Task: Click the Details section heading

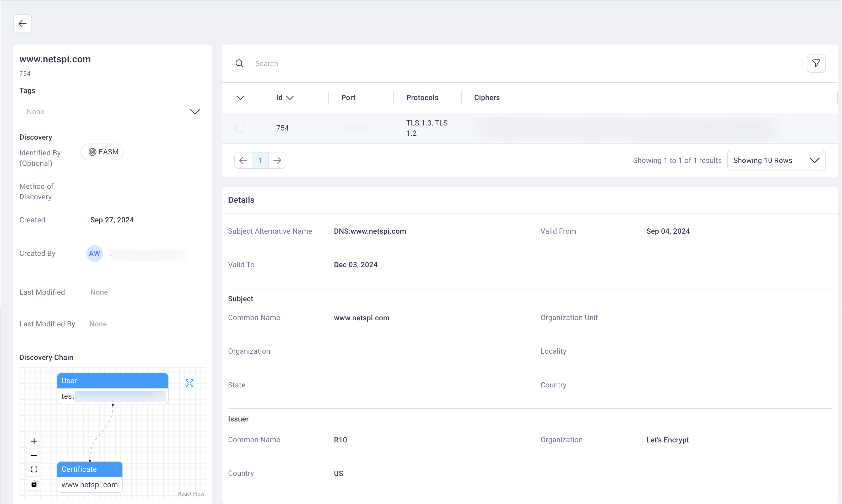Action: 241,200
